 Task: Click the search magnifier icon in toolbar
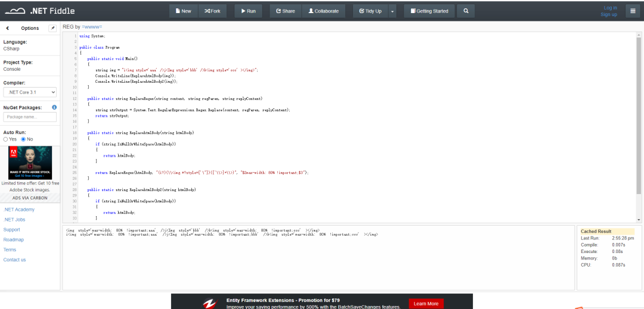466,11
